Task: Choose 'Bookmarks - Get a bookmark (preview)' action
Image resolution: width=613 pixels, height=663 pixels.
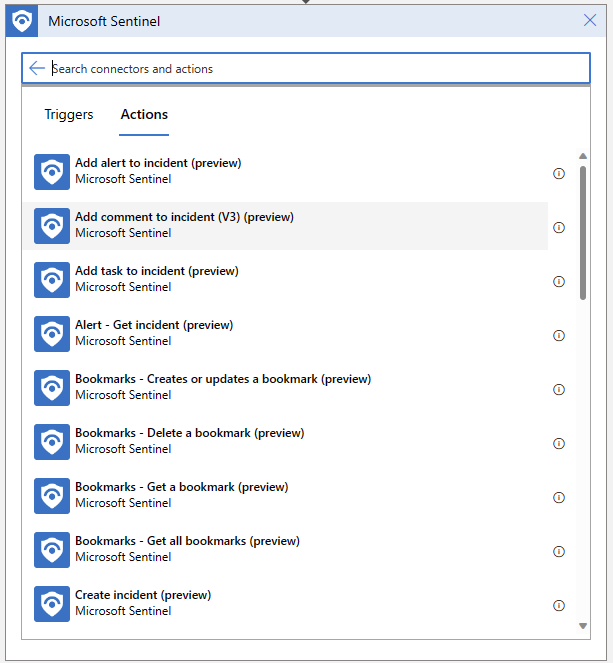Action: click(285, 496)
